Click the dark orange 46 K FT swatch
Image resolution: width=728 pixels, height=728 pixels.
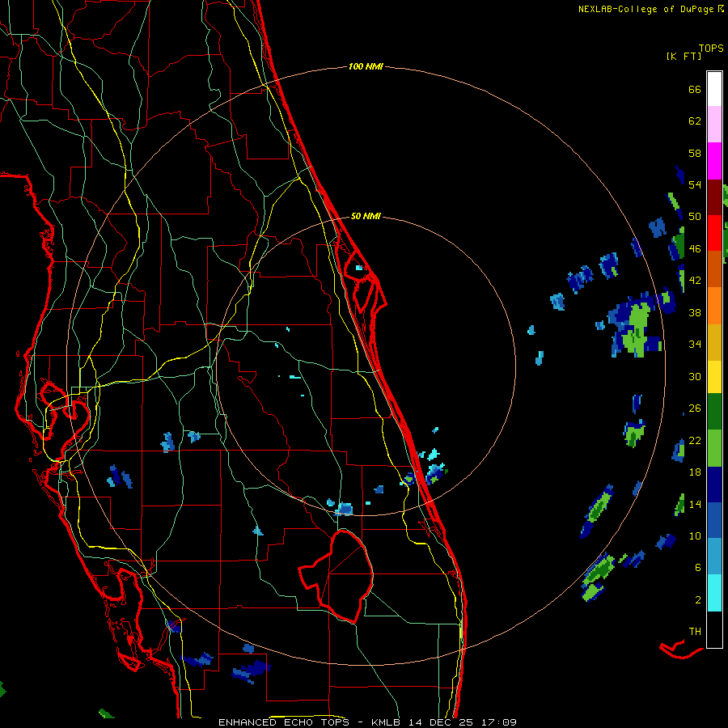[x=714, y=269]
